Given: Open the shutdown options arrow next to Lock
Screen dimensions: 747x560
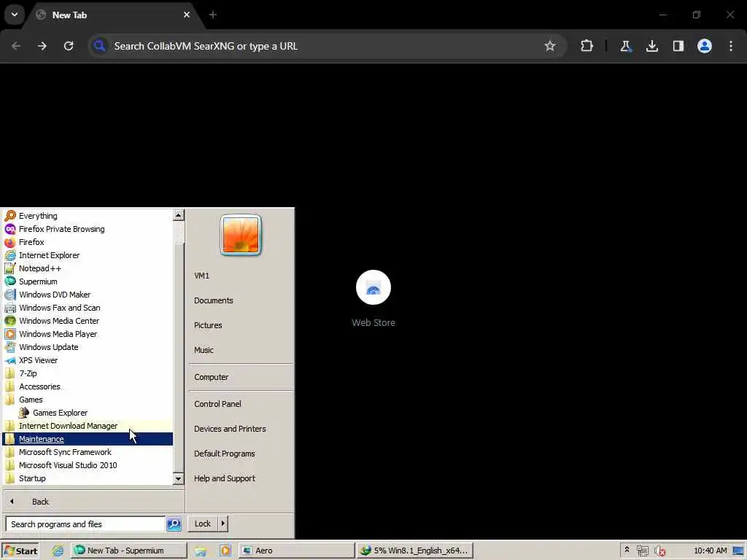Looking at the screenshot, I should click(x=223, y=524).
